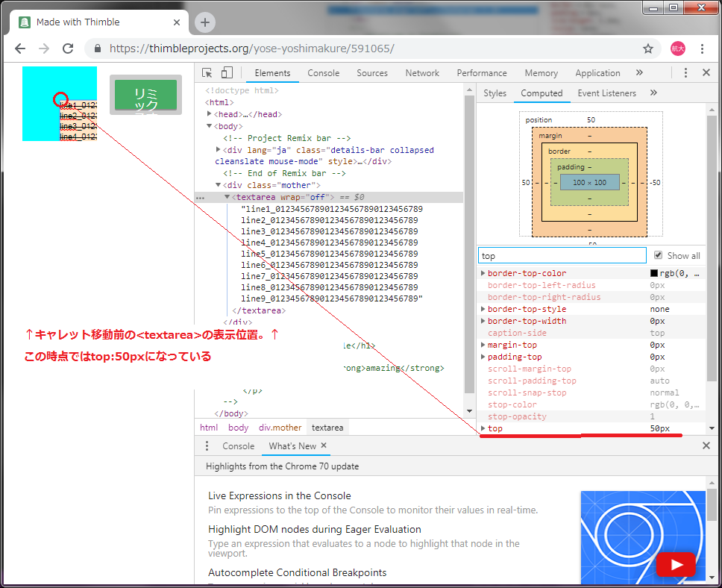The height and width of the screenshot is (588, 722).
Task: Open console drawer three-dot menu
Action: coord(207,446)
